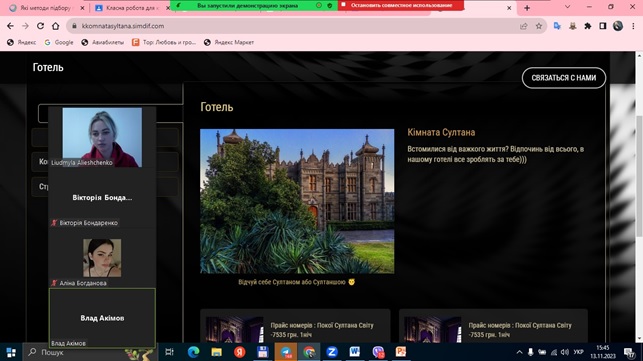Switch to Chrome in the taskbar
643x361 pixels.
[309, 352]
